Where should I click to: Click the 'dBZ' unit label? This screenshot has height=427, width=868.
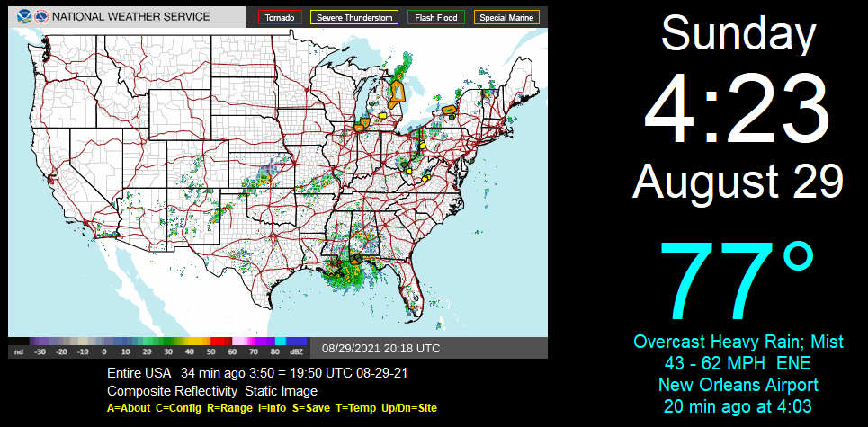click(x=297, y=351)
